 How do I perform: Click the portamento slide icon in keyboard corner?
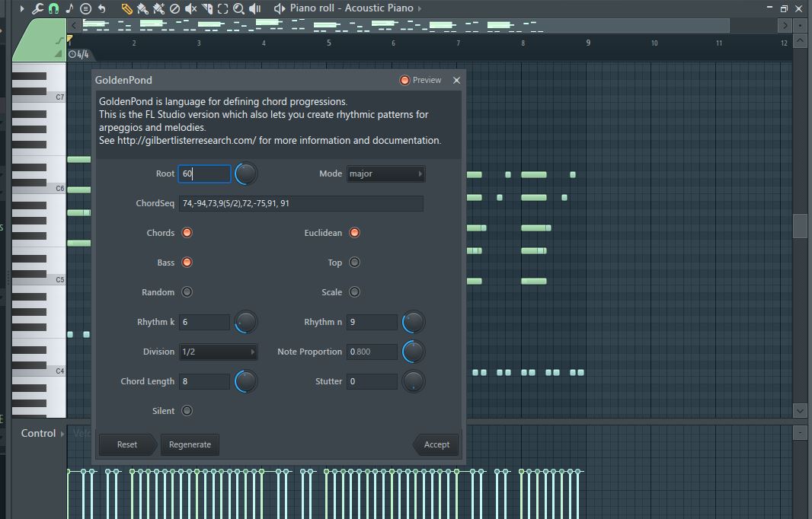(x=59, y=40)
